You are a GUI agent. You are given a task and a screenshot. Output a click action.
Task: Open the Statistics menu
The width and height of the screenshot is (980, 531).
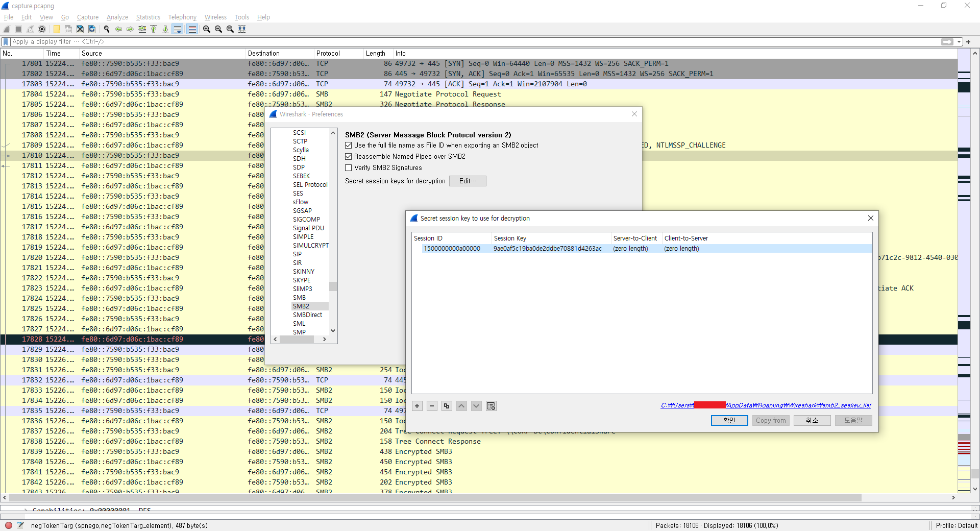148,17
